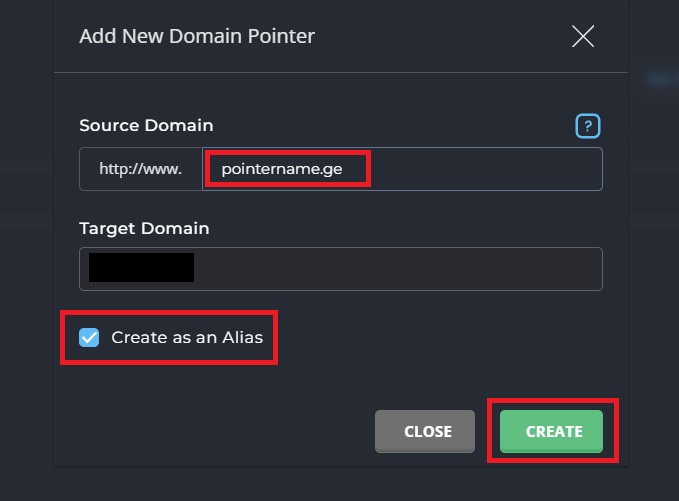
Task: Open the Target Domain selection field
Action: [x=341, y=269]
